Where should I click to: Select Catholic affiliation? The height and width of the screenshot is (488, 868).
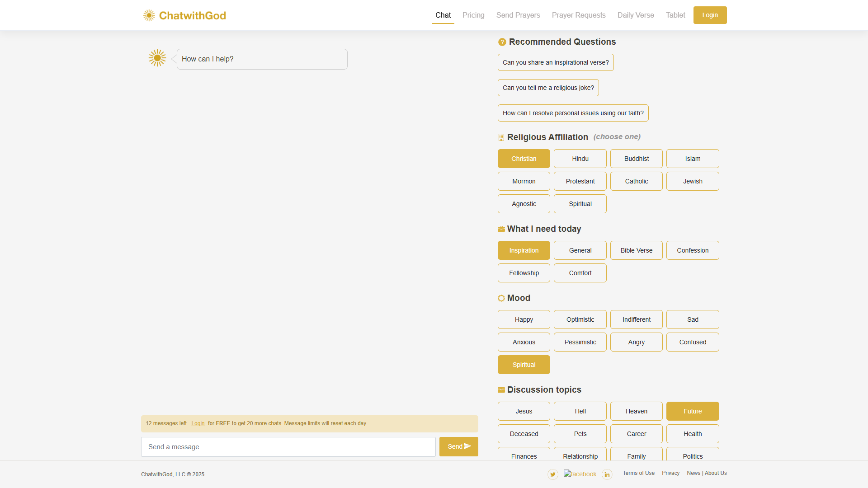tap(637, 181)
